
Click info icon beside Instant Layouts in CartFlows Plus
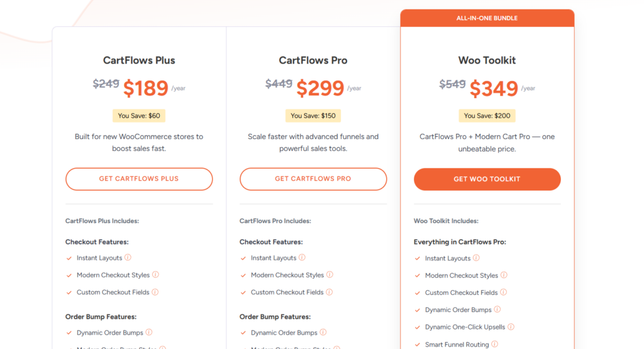pos(128,258)
